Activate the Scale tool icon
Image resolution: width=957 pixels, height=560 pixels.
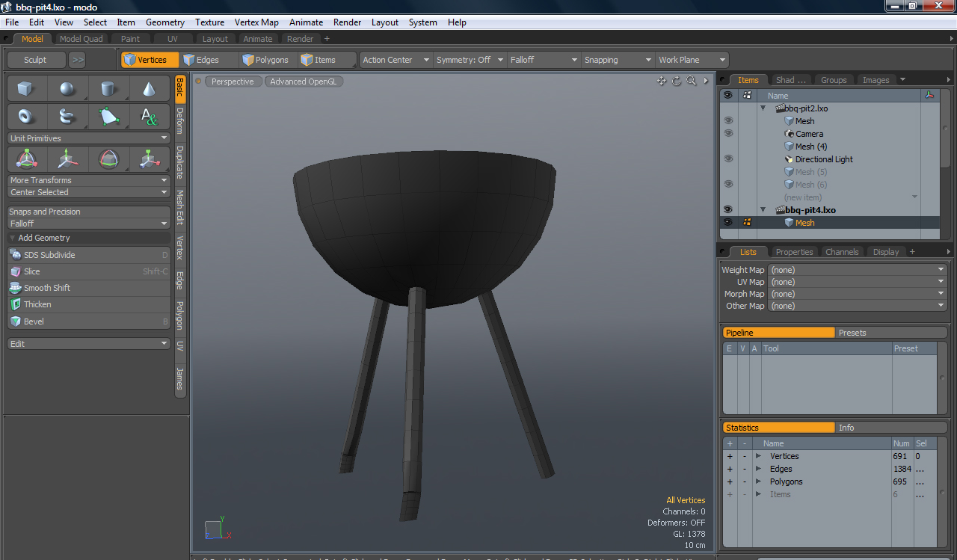[150, 159]
